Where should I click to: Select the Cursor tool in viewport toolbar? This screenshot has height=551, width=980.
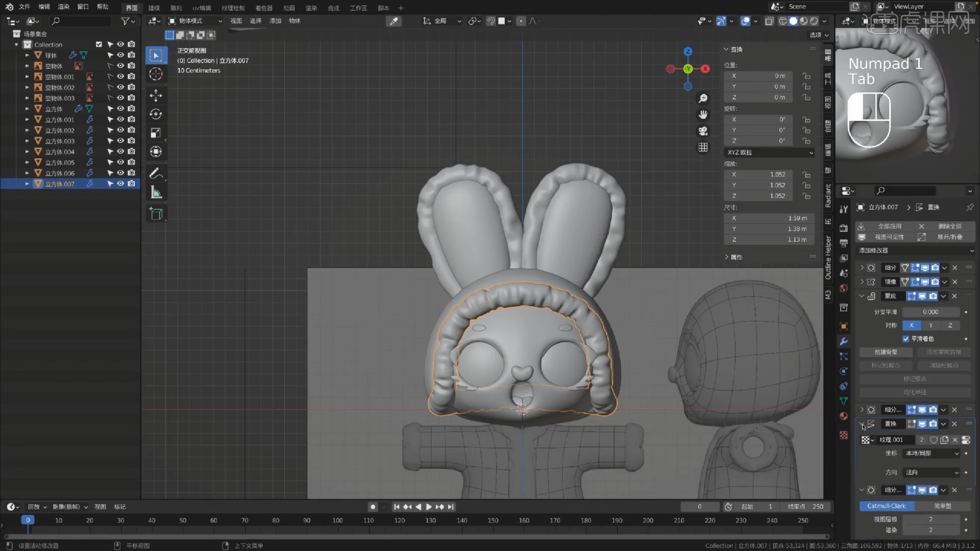click(156, 74)
